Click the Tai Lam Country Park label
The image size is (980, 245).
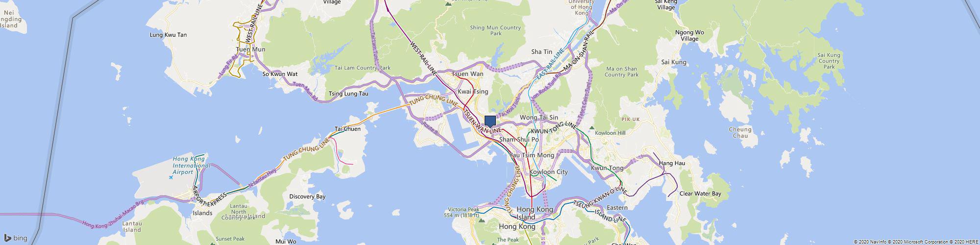pos(362,68)
